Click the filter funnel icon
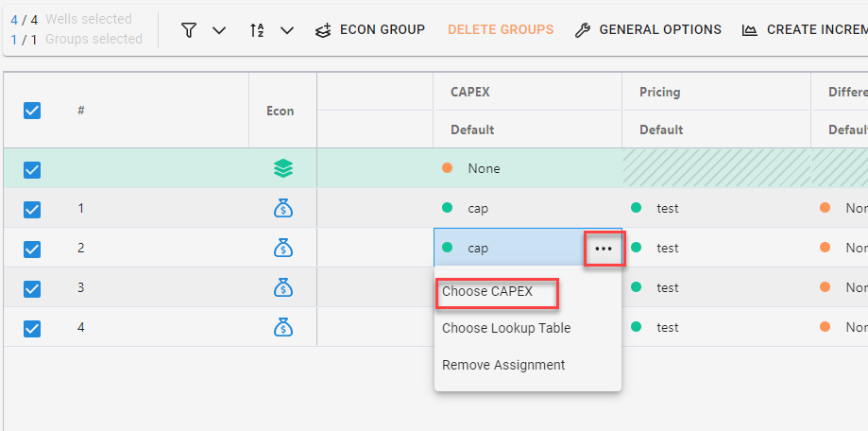 [x=189, y=30]
